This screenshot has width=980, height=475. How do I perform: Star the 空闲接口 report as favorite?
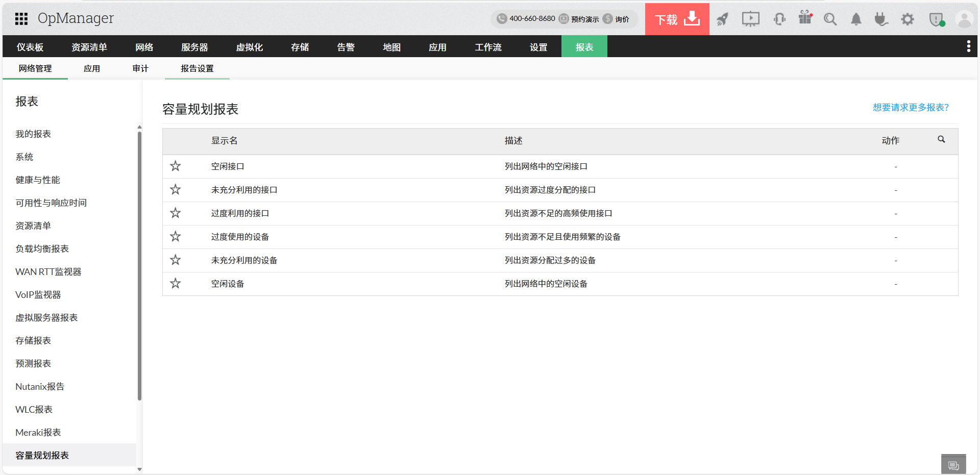coord(176,166)
